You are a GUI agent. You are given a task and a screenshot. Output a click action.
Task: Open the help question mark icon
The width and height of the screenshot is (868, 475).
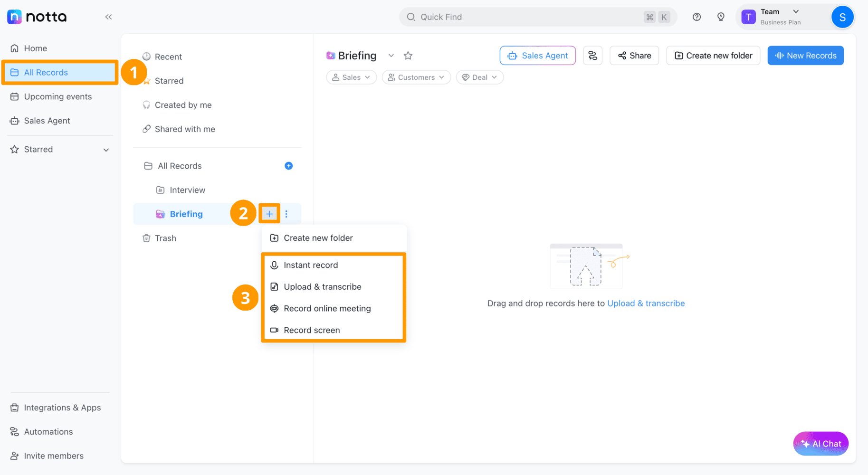tap(696, 17)
